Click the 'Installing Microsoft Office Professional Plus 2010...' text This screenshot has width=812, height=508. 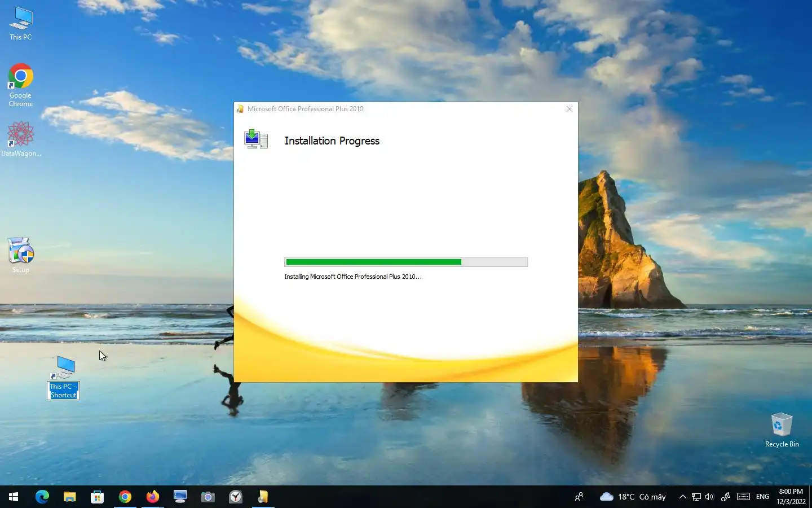coord(353,277)
